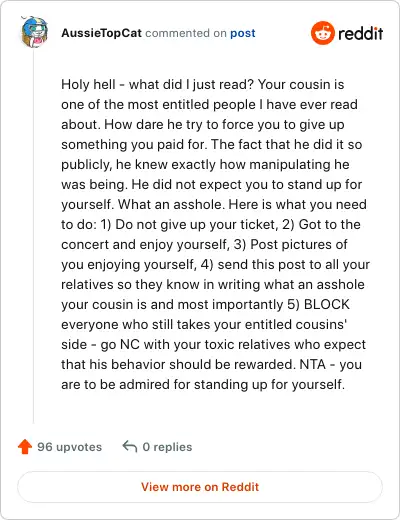The image size is (400, 520).
Task: Click the word "BLOCK" in the comment
Action: tap(327, 304)
